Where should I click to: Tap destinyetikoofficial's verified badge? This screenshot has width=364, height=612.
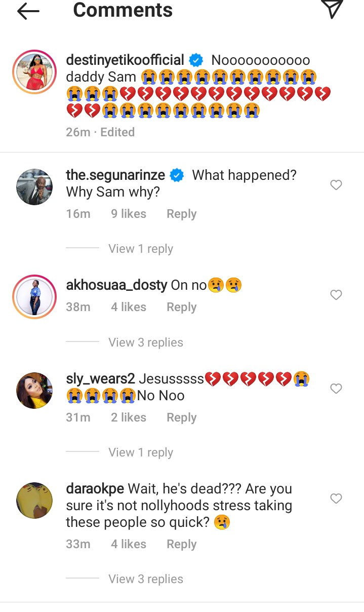(196, 60)
